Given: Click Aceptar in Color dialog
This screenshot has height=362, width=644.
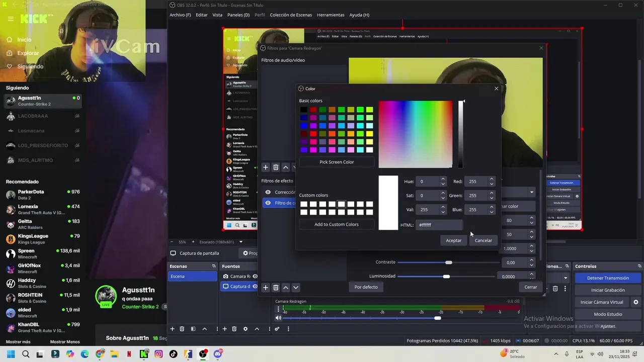Looking at the screenshot, I should coord(453,240).
